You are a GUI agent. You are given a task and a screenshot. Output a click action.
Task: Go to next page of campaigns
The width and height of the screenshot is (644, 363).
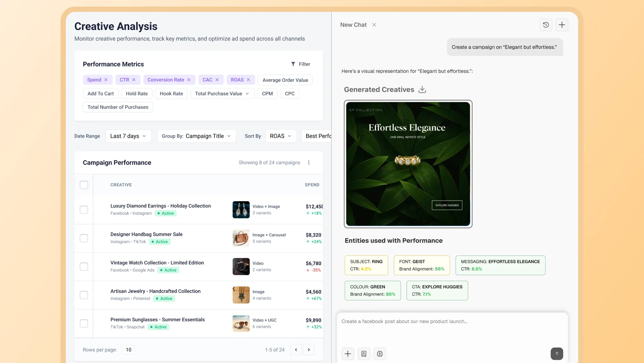(309, 350)
